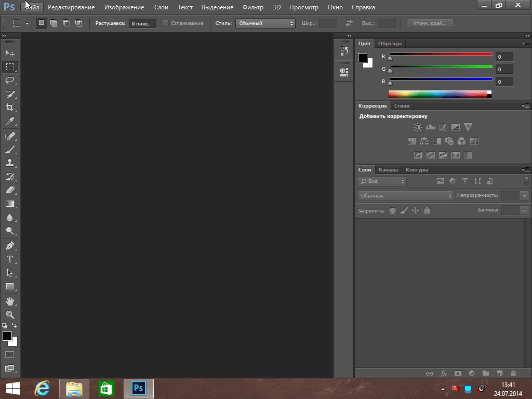Image resolution: width=532 pixels, height=399 pixels.
Task: Add Channel Mixer adjustment
Action: click(x=461, y=141)
